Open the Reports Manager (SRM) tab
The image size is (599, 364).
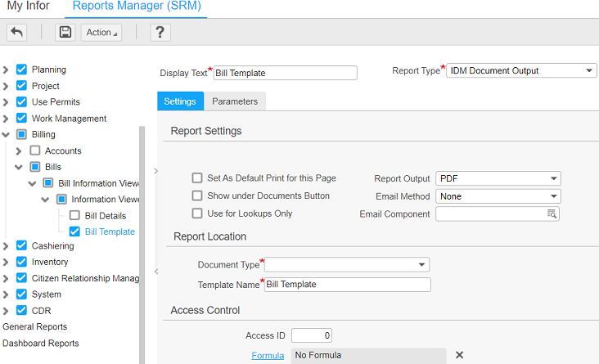(x=136, y=7)
